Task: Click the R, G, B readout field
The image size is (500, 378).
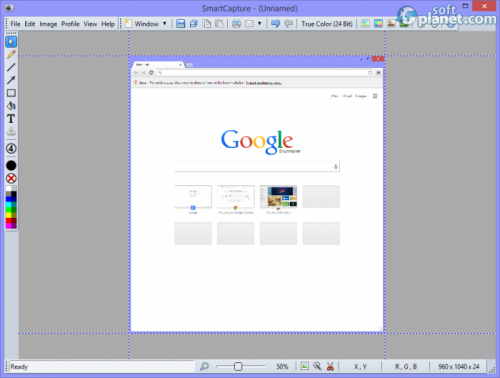Action: tap(406, 367)
